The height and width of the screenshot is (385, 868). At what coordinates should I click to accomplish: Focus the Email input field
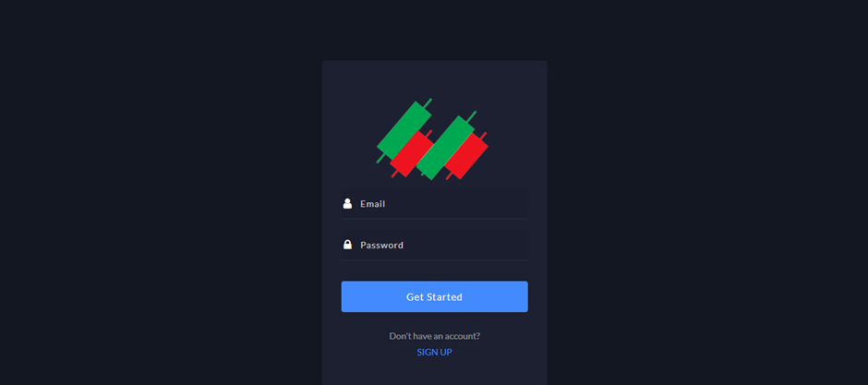click(x=434, y=203)
